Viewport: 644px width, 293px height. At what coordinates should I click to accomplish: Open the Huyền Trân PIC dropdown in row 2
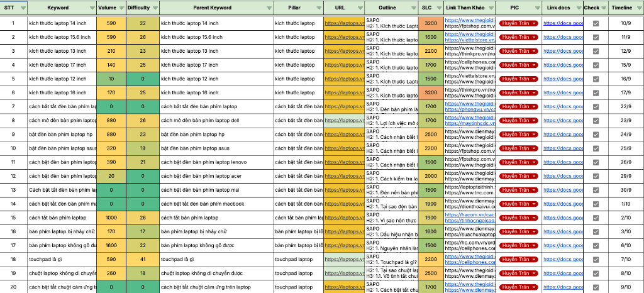click(519, 37)
